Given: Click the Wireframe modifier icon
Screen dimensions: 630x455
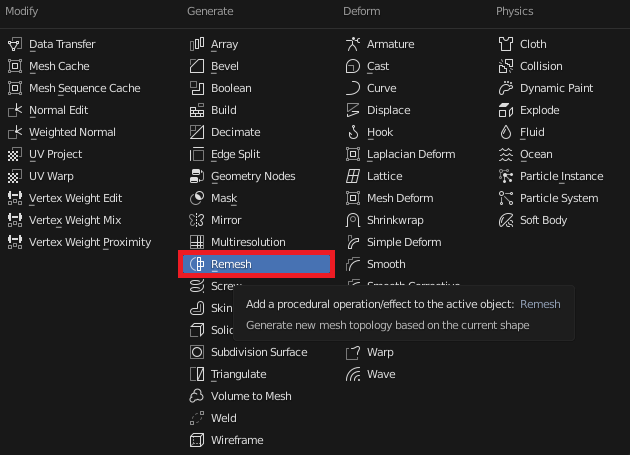Looking at the screenshot, I should coord(197,440).
